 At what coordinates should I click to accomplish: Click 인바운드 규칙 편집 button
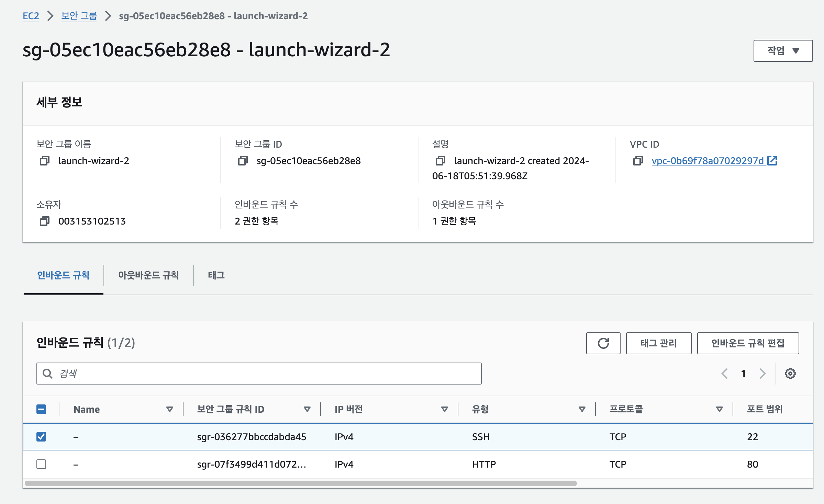(x=748, y=343)
